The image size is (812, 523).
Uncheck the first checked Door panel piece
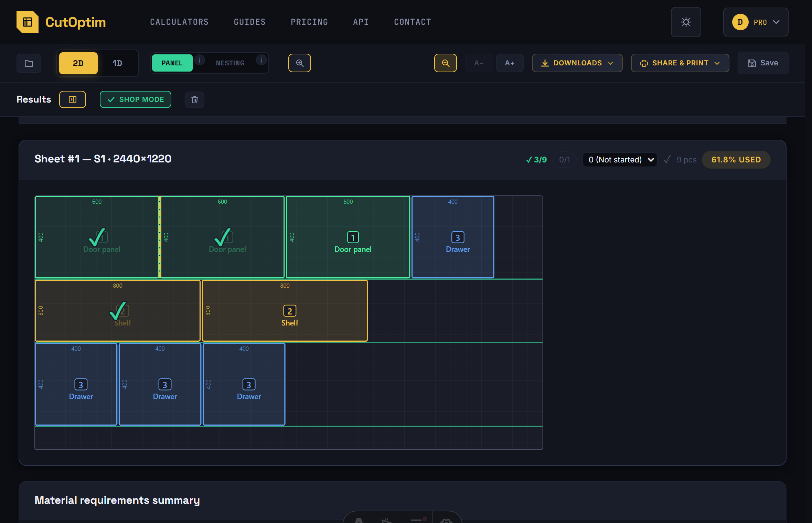[x=97, y=237]
